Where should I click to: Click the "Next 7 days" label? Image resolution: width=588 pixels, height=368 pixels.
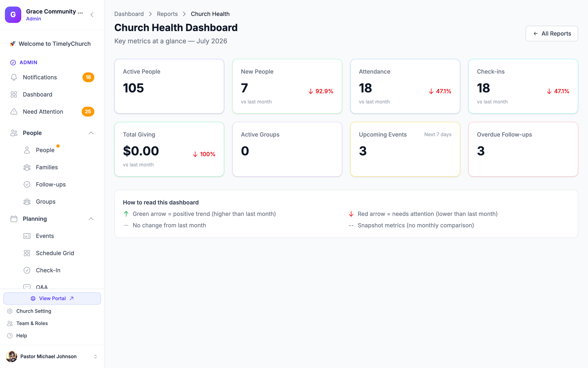(438, 134)
